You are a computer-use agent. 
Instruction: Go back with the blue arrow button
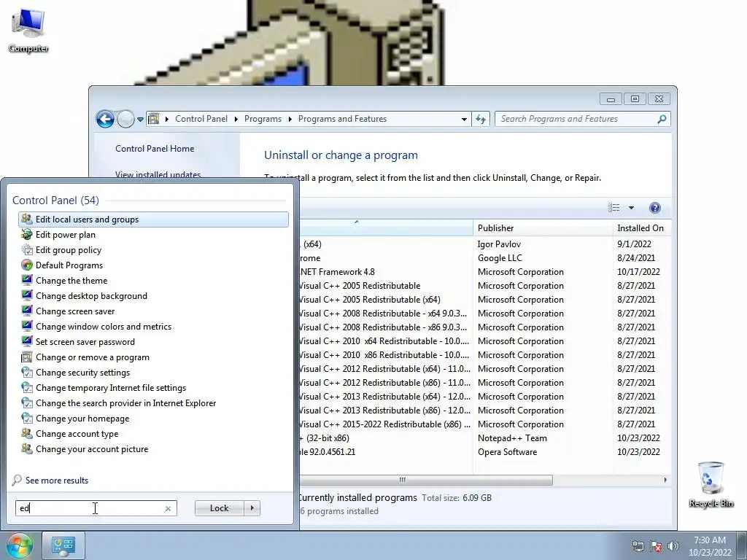click(105, 119)
